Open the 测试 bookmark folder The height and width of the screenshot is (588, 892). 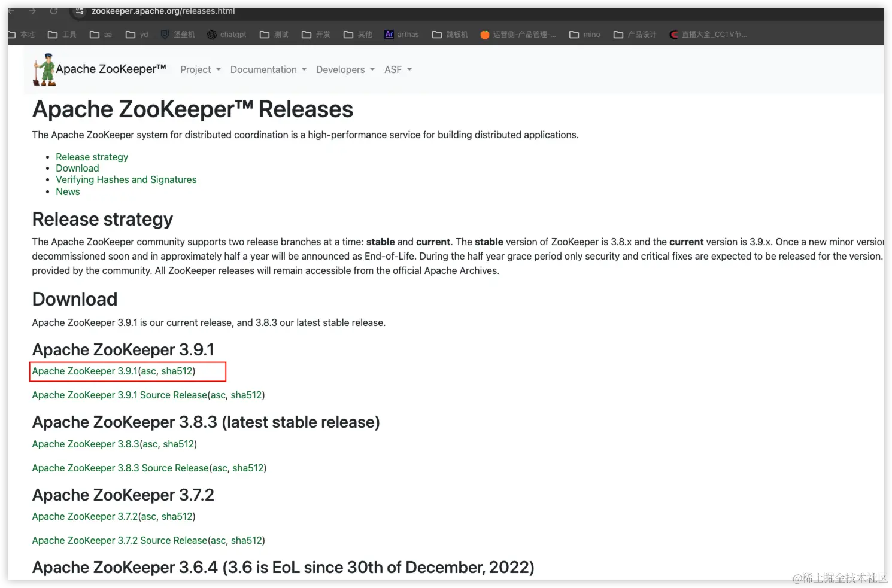coord(274,35)
